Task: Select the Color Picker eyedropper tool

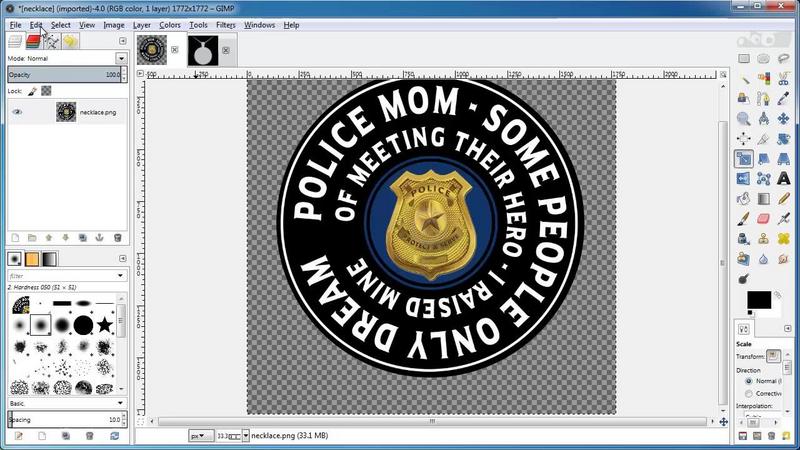Action: [783, 98]
